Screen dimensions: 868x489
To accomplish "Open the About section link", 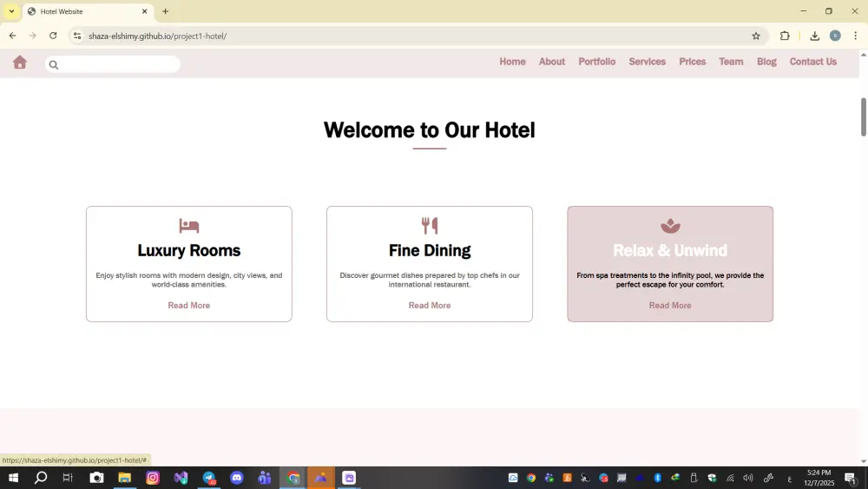I will tap(552, 62).
